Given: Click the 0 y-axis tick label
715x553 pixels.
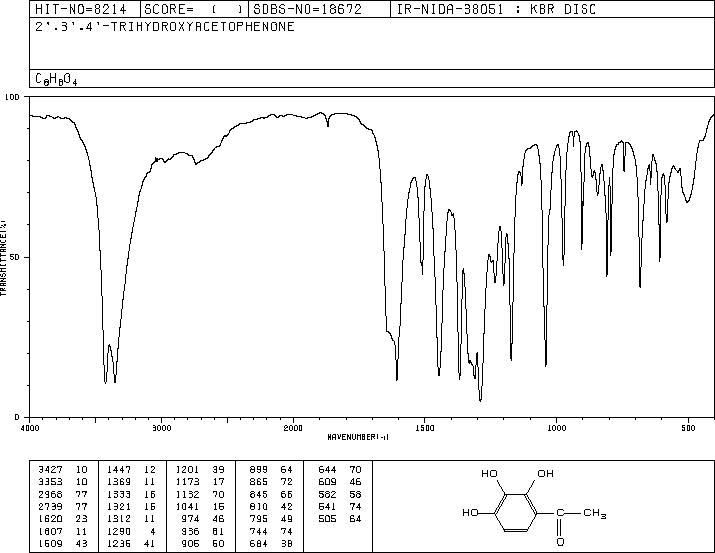Looking at the screenshot, I should point(17,417).
